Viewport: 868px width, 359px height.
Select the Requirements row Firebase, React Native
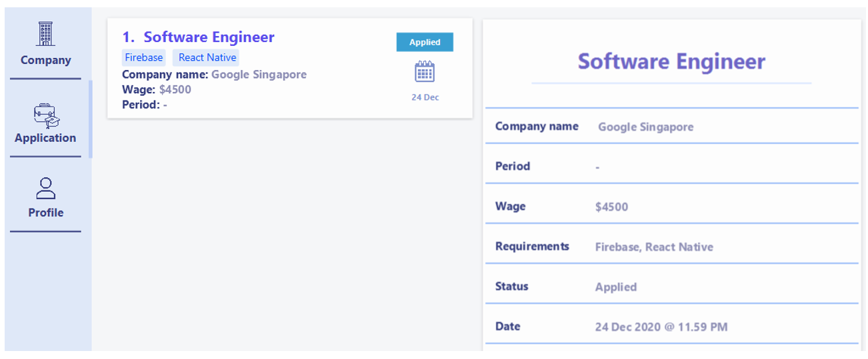coord(672,246)
